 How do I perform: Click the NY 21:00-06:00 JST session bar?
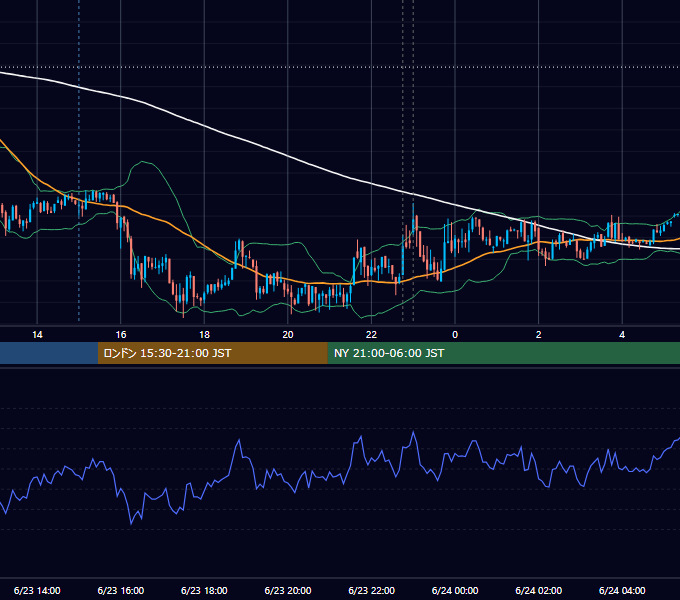point(503,353)
